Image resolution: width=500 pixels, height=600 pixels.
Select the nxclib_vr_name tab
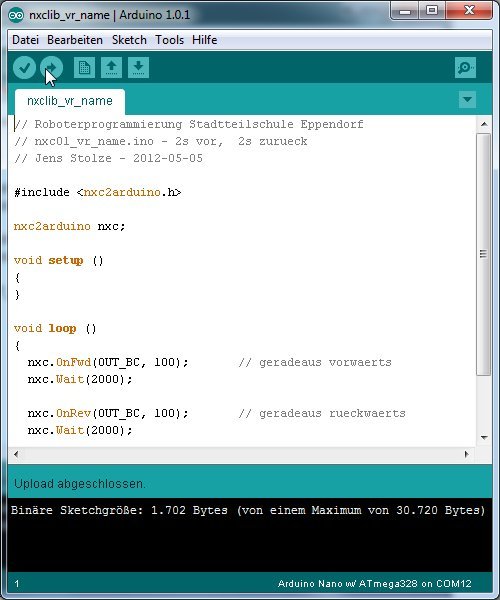click(70, 101)
